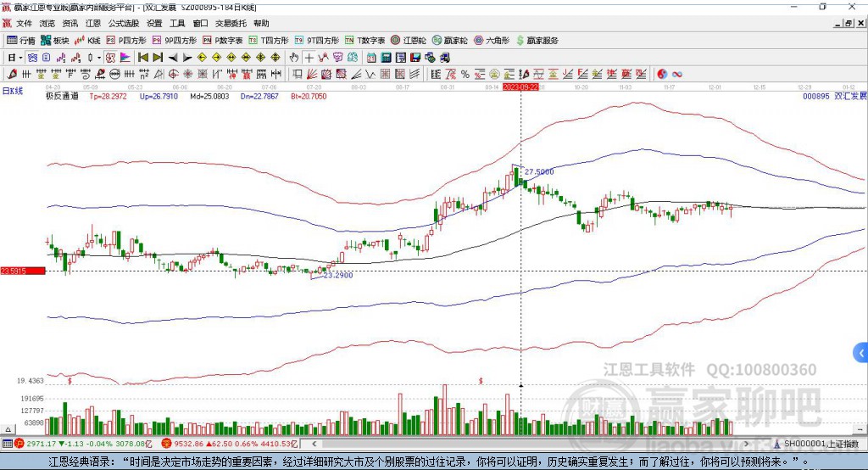Open the 公式选股 menu
Viewport: 868px width, 470px height.
pyautogui.click(x=124, y=23)
